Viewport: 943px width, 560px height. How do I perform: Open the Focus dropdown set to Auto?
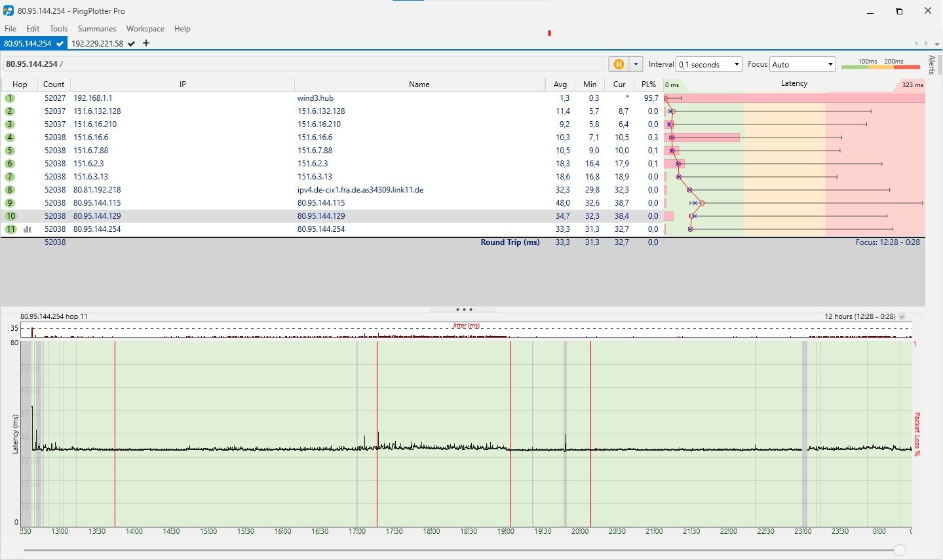click(802, 64)
